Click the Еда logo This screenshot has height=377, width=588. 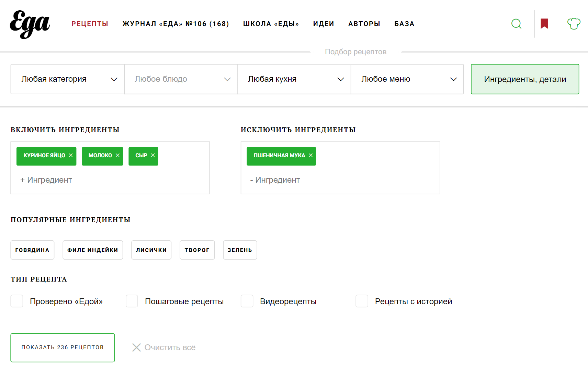[30, 24]
